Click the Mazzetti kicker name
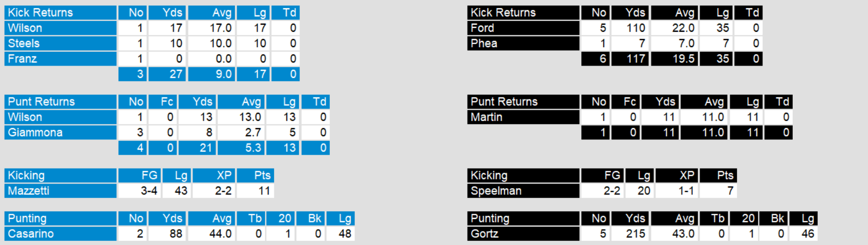The image size is (868, 245). tap(60, 191)
